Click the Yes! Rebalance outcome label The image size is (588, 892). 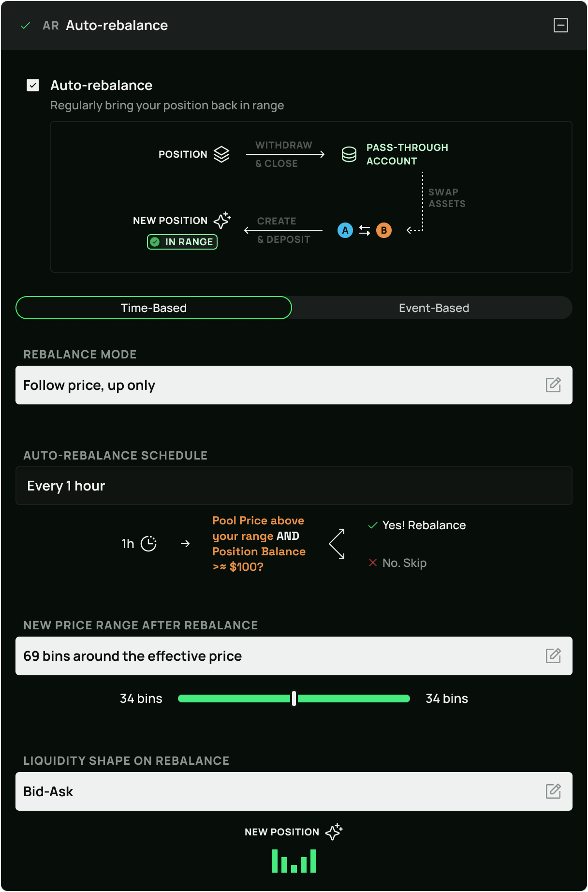coord(424,525)
